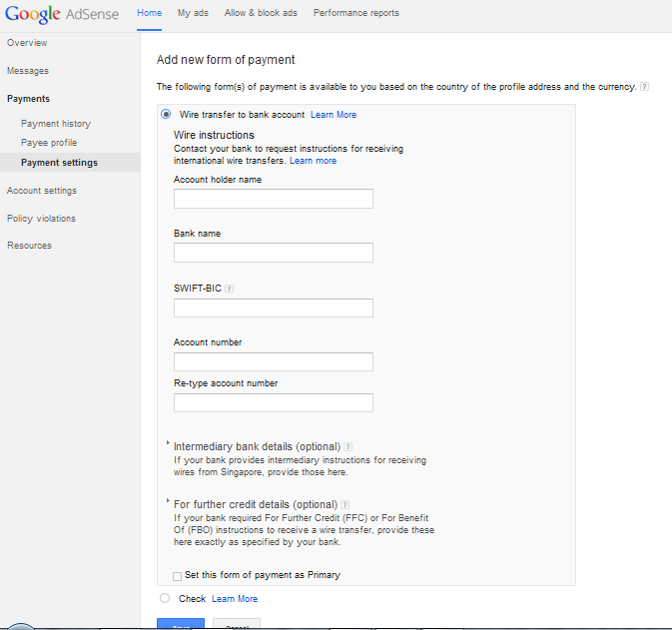Image resolution: width=672 pixels, height=630 pixels.
Task: Click into Account holder name field
Action: coord(273,199)
